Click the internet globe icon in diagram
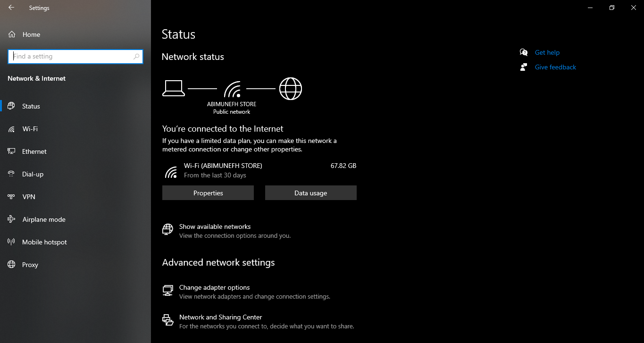This screenshot has width=644, height=343. (x=291, y=89)
